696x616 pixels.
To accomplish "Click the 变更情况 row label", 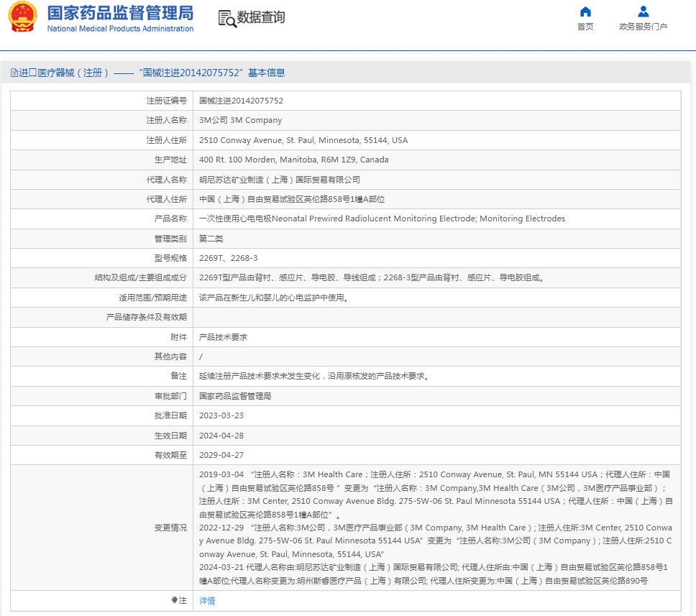I will tap(170, 528).
